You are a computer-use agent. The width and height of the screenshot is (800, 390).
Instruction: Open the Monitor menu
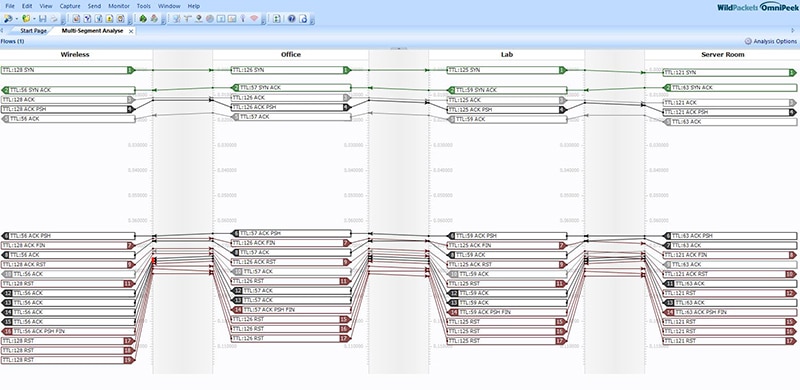click(119, 6)
